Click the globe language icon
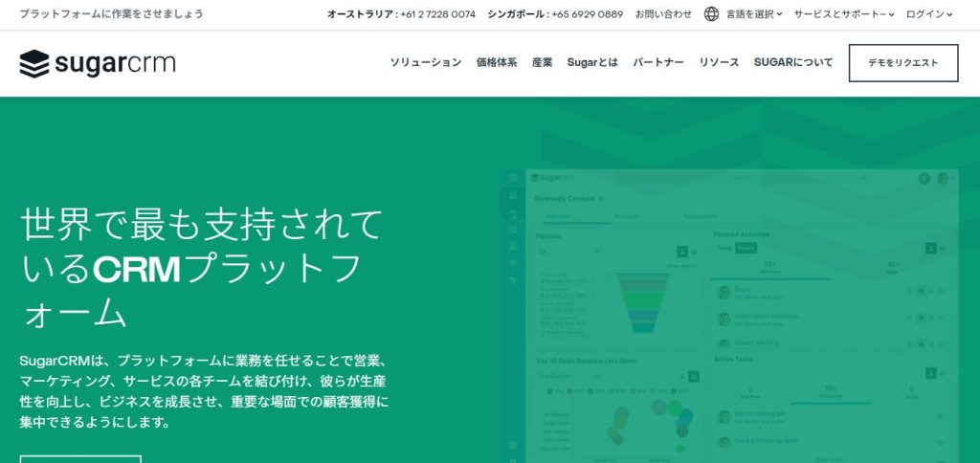The width and height of the screenshot is (980, 463). [711, 13]
